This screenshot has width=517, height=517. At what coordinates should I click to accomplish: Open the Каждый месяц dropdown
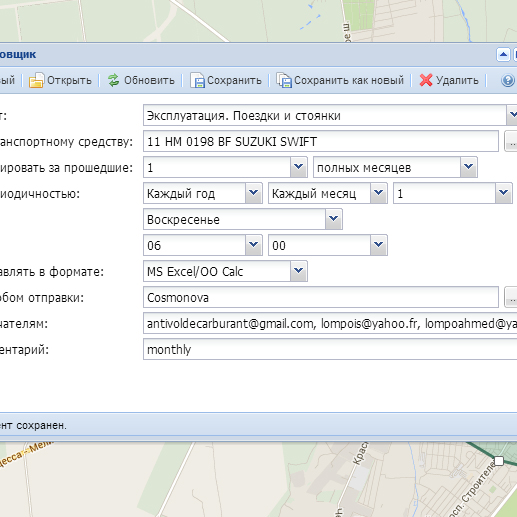point(378,193)
